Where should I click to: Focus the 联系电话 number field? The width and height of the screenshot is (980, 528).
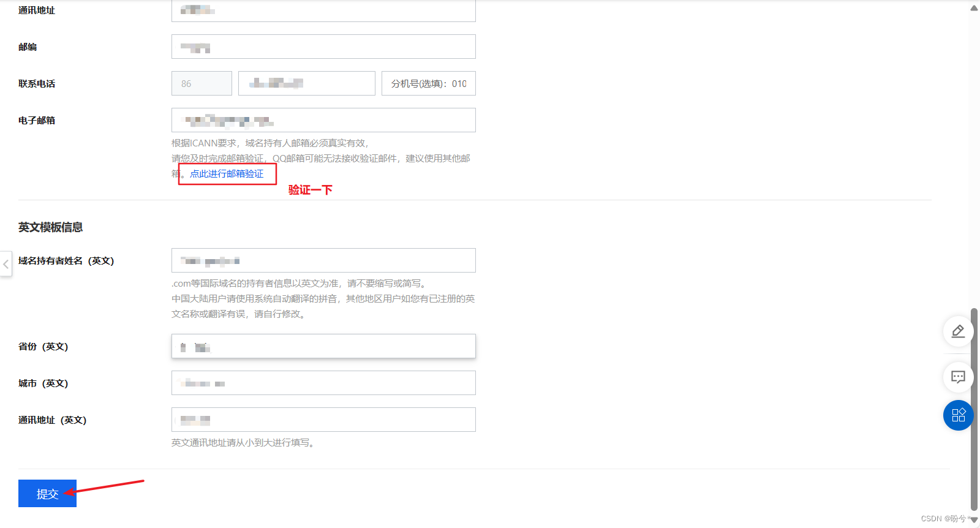tap(306, 83)
